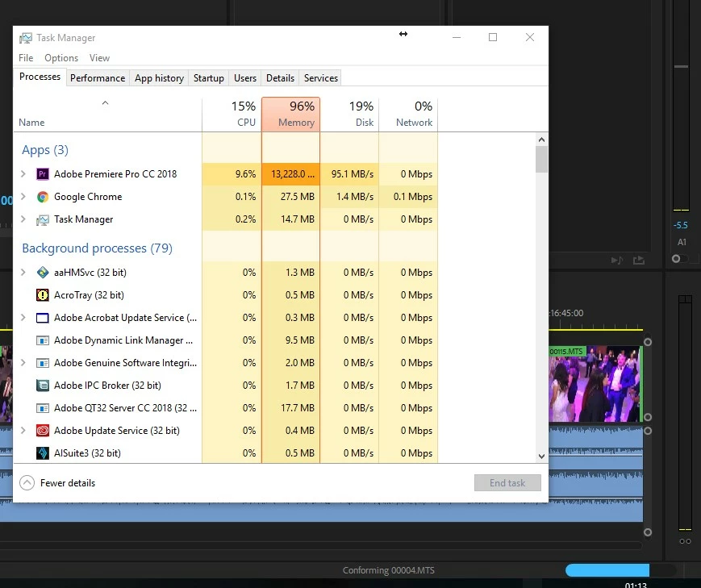Select the Adobe QT32 Server CC 2018 row

pos(226,408)
